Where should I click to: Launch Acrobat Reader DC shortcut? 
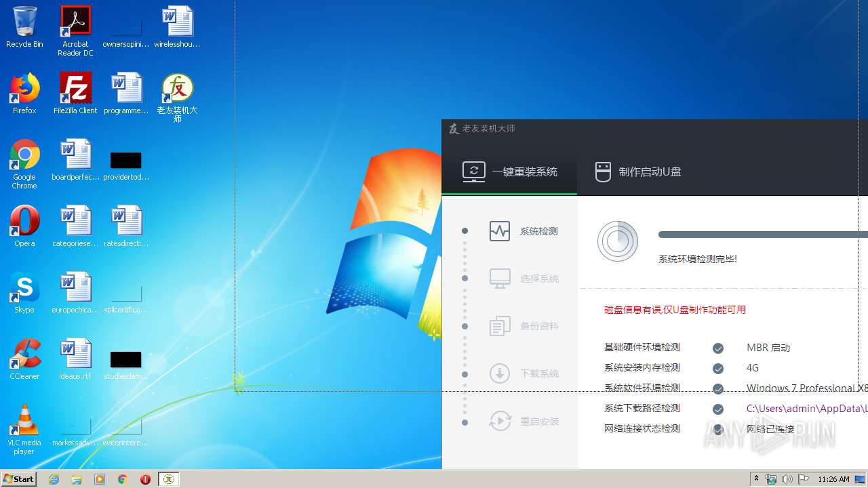click(x=75, y=31)
